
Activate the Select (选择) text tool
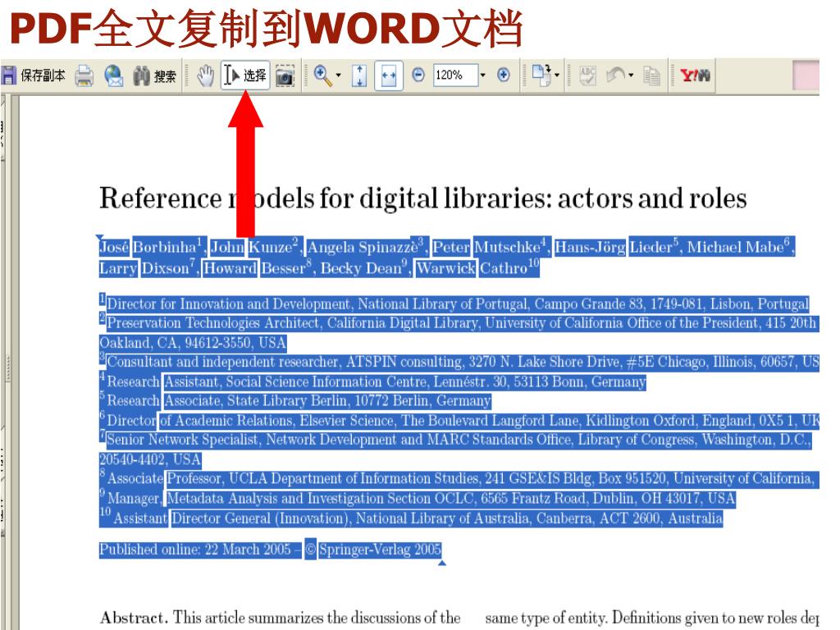(245, 75)
